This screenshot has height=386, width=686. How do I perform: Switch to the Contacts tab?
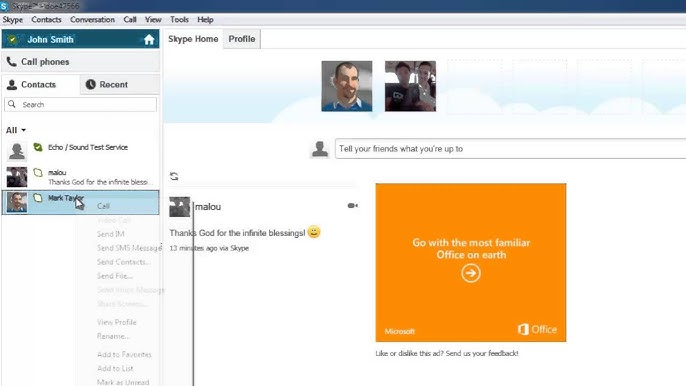pos(41,84)
